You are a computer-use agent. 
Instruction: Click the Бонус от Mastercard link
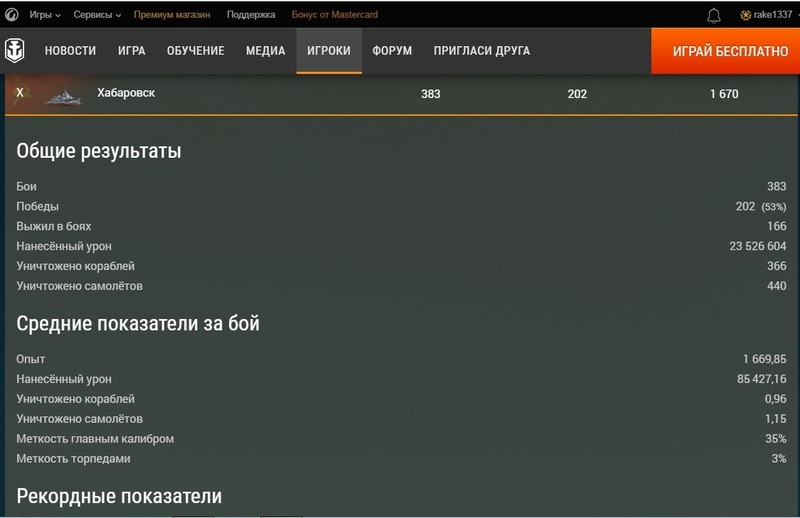(x=334, y=15)
